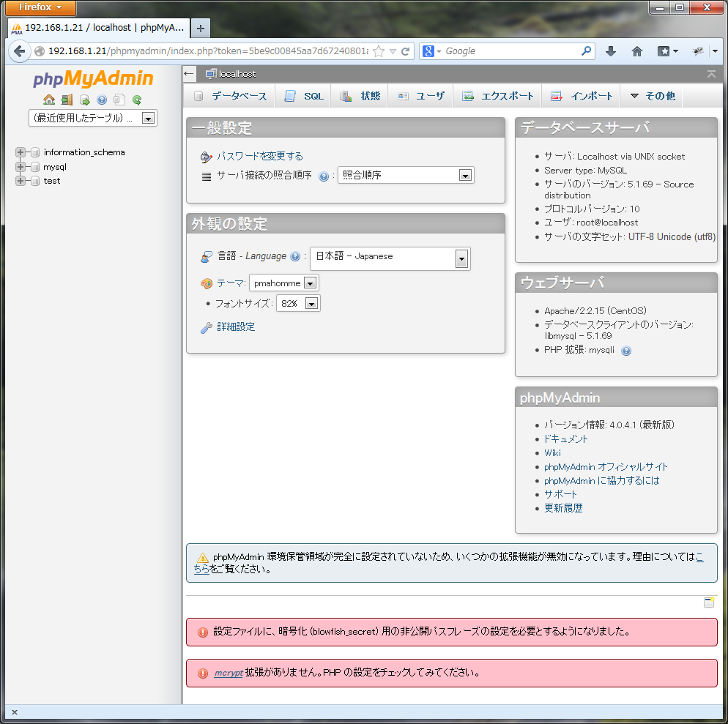Switch to the SQL tab
The image size is (728, 724).
point(303,96)
